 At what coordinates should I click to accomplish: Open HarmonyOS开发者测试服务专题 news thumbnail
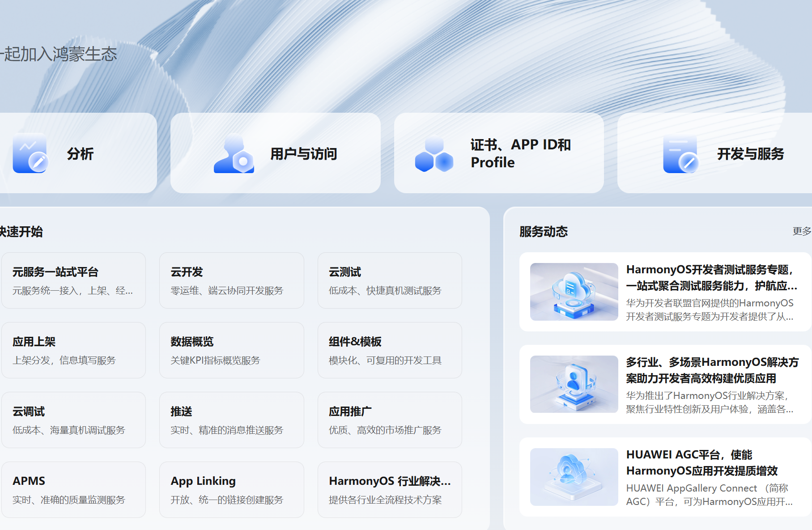(x=574, y=292)
